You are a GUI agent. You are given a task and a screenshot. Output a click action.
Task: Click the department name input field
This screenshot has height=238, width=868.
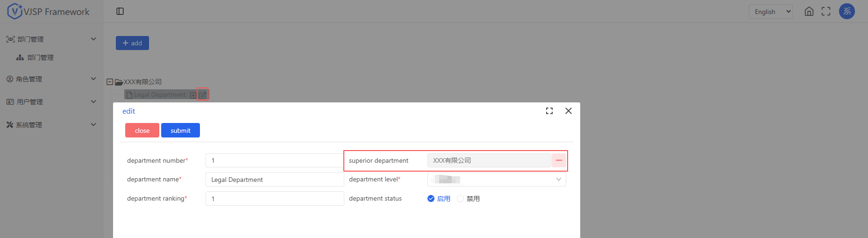click(274, 180)
